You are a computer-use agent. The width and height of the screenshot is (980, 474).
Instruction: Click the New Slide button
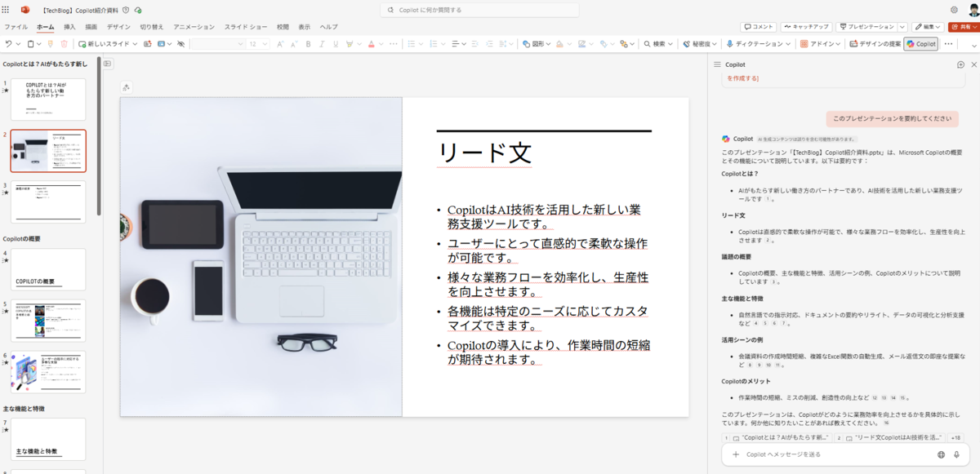pyautogui.click(x=104, y=44)
